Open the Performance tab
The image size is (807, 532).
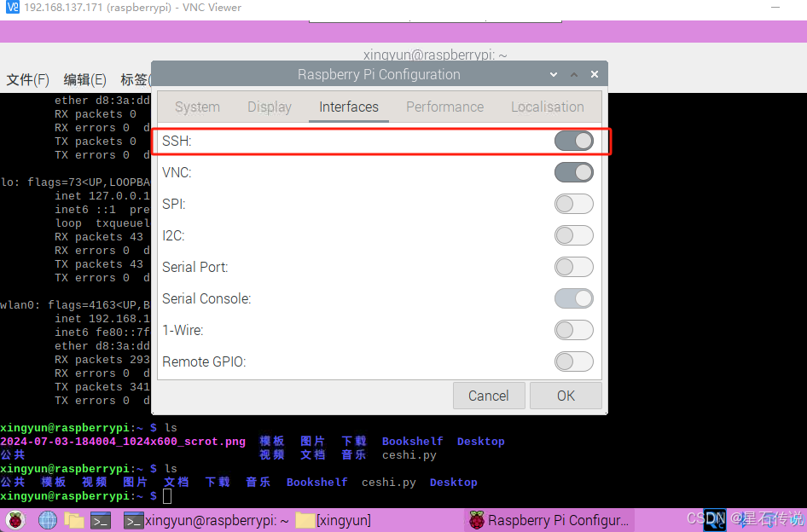click(x=444, y=107)
